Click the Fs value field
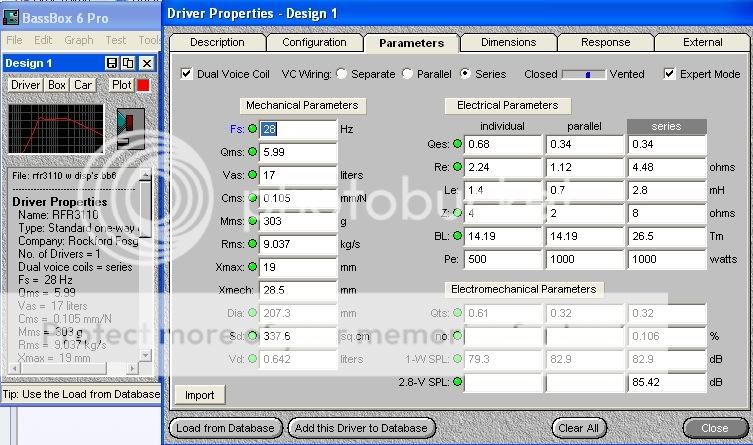Screen dimensions: 753x445 point(298,129)
